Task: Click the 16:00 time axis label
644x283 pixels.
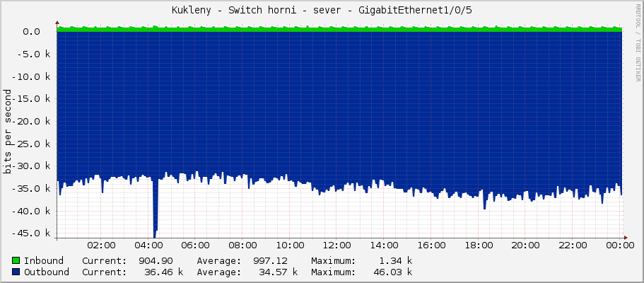Action: pyautogui.click(x=431, y=246)
